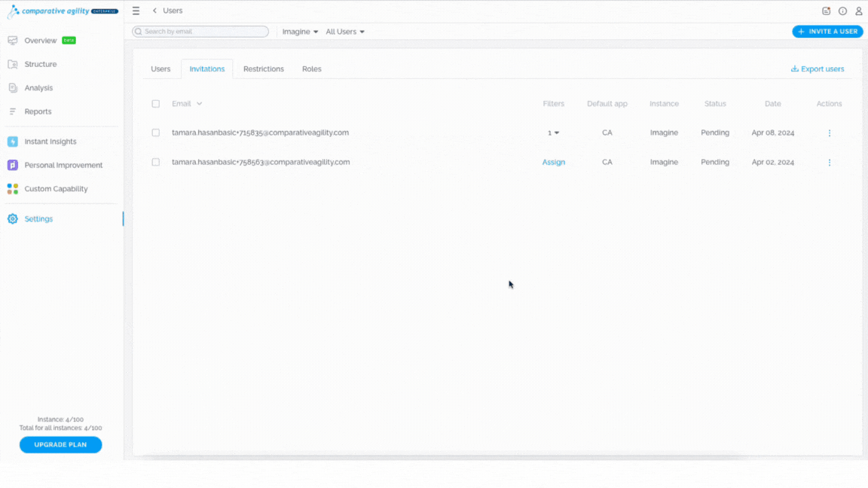
Task: Click the Custom Capability icon
Action: click(x=13, y=189)
